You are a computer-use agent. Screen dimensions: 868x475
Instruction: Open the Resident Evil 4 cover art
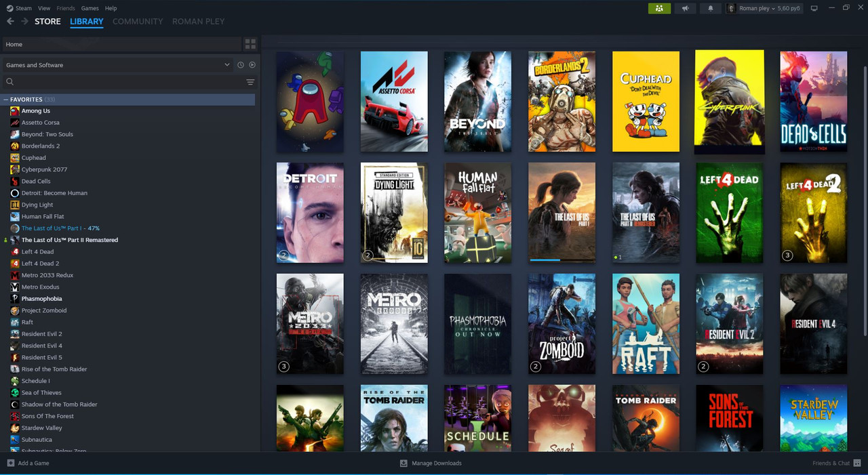click(814, 324)
